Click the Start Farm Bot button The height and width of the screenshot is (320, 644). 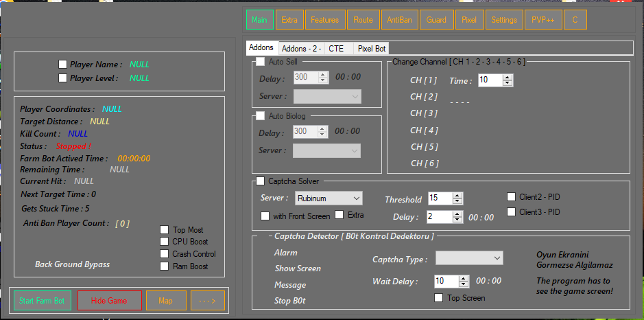tap(43, 301)
